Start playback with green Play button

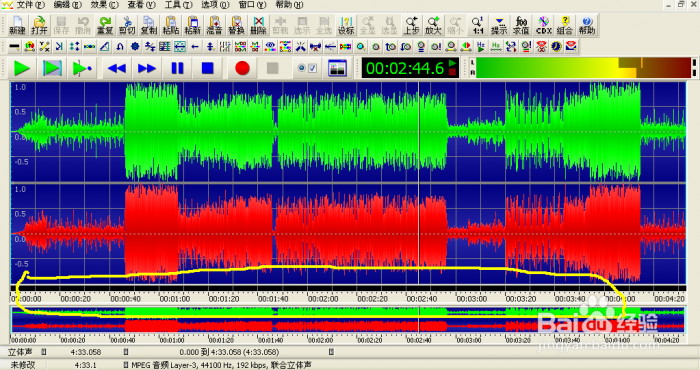(21, 68)
